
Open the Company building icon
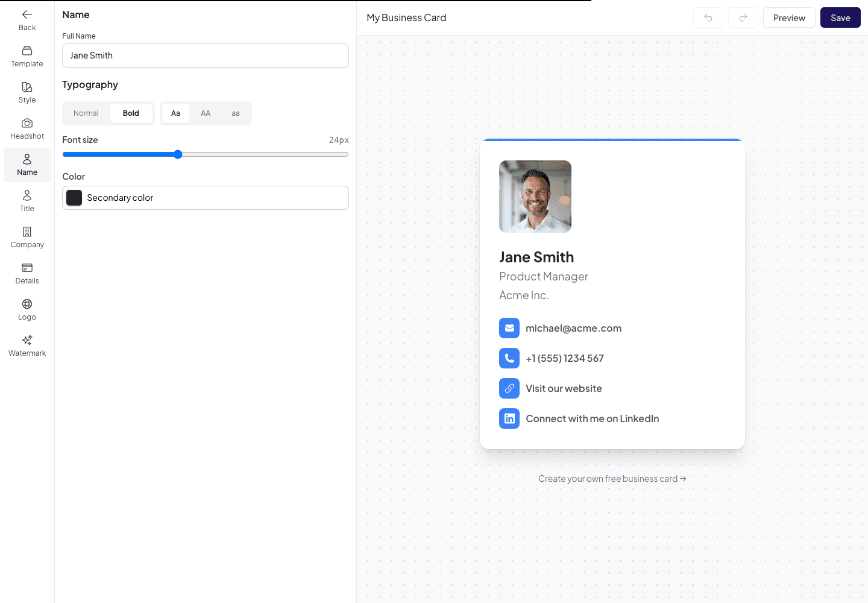pyautogui.click(x=27, y=232)
